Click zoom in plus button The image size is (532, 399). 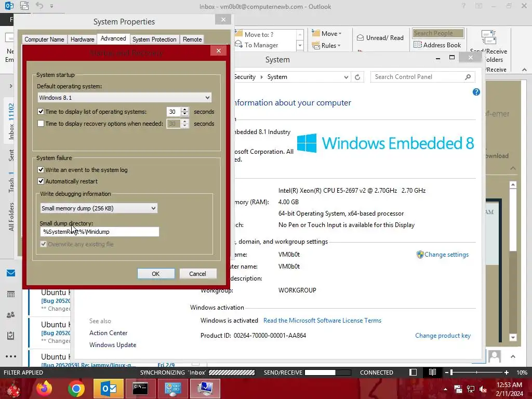point(506,372)
